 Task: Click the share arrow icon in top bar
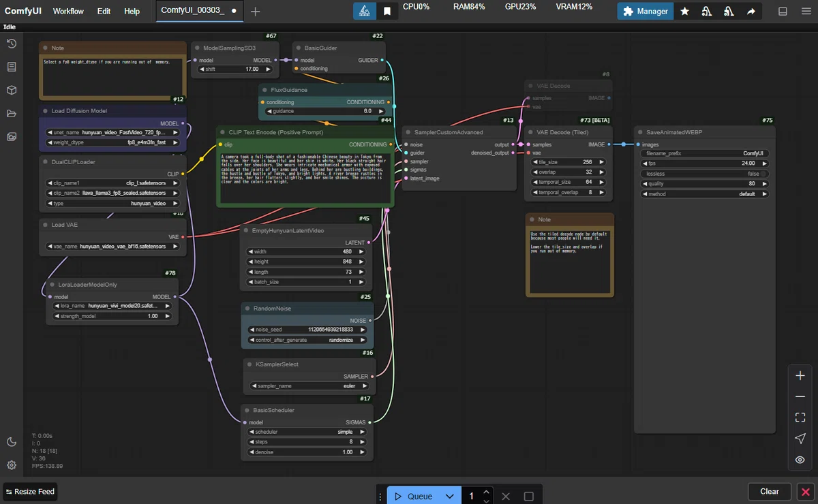[751, 11]
